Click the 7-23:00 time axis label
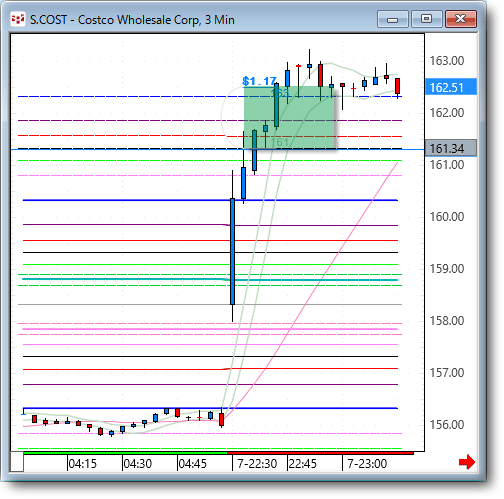The height and width of the screenshot is (499, 504). coord(367,463)
